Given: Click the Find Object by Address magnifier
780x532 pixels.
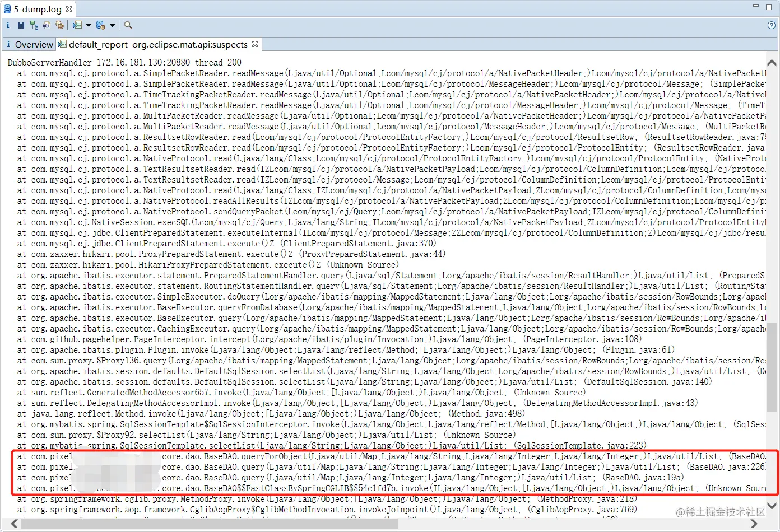Looking at the screenshot, I should [x=128, y=25].
